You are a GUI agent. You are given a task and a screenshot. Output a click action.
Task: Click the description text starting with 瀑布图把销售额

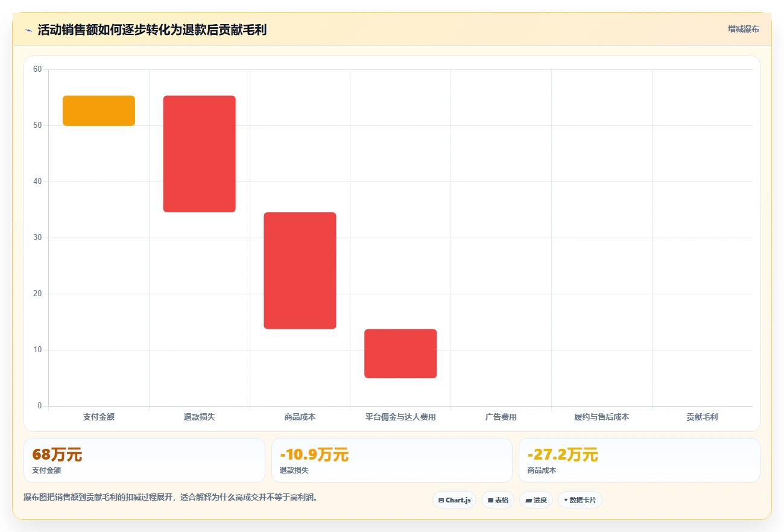point(171,498)
